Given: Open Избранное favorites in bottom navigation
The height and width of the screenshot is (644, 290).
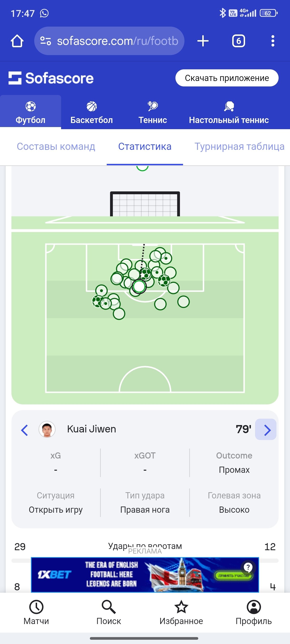Looking at the screenshot, I should click(x=181, y=612).
